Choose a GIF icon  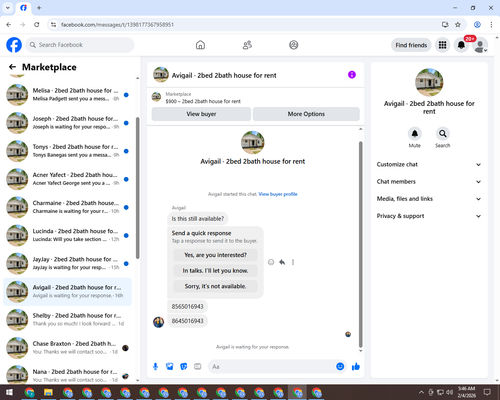click(198, 367)
